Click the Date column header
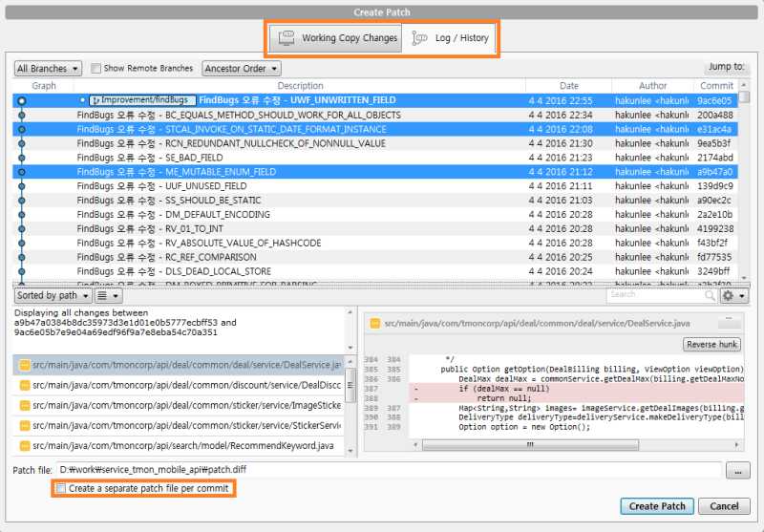764x532 pixels. pyautogui.click(x=568, y=86)
